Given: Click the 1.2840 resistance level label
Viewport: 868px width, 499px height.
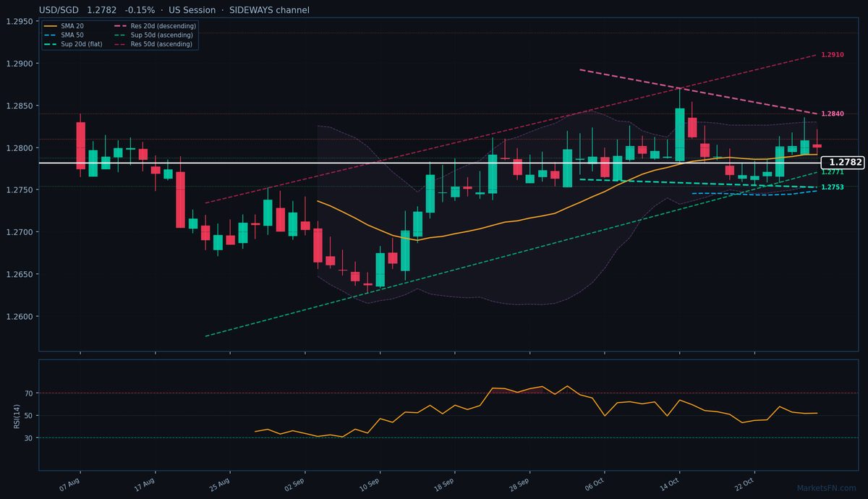Looking at the screenshot, I should coord(833,114).
